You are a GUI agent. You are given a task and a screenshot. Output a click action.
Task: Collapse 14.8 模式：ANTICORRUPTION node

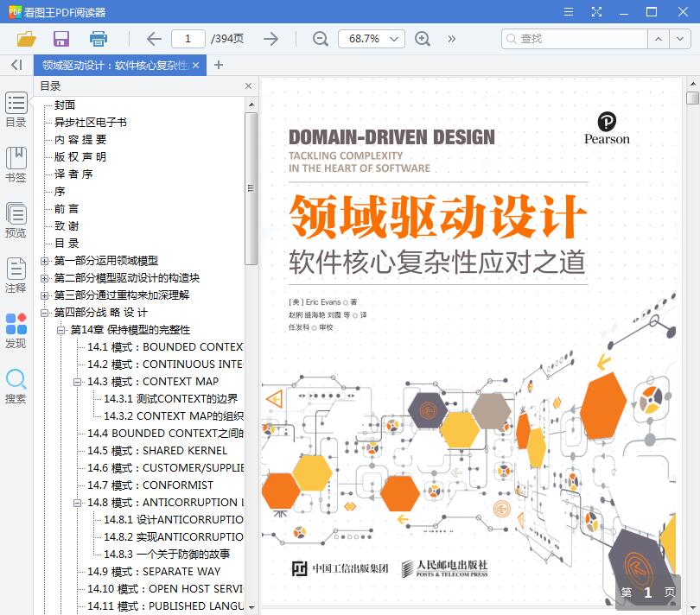(77, 503)
